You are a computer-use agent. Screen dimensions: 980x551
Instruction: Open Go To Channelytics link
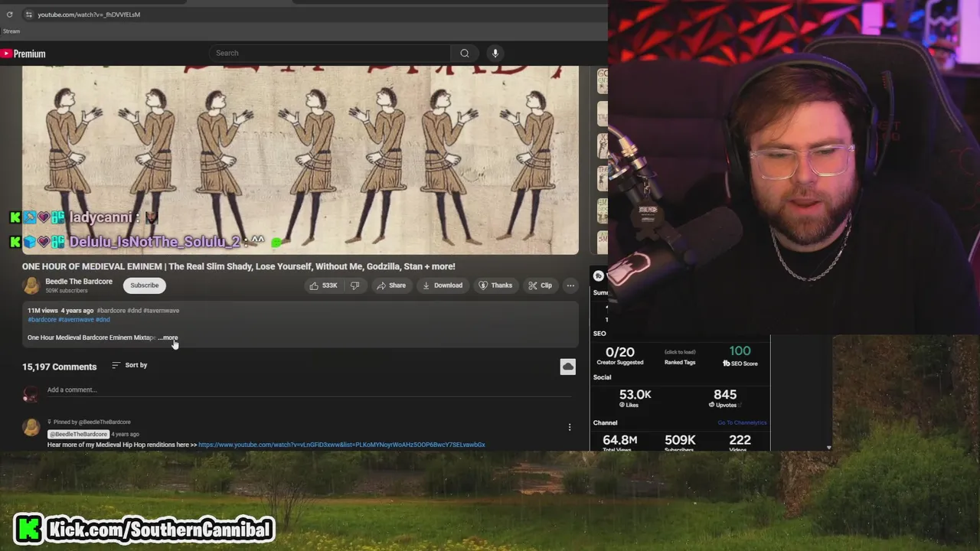click(742, 422)
